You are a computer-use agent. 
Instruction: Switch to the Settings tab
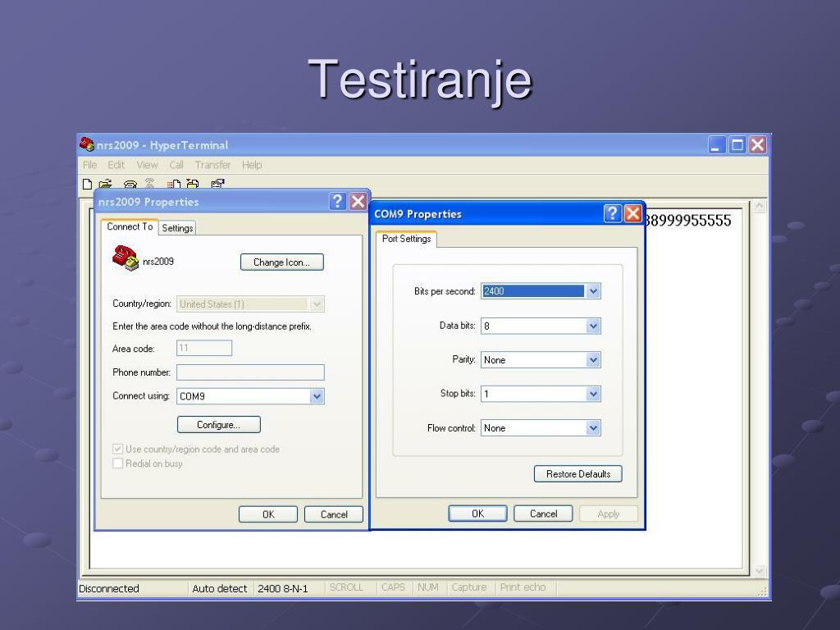tap(177, 228)
